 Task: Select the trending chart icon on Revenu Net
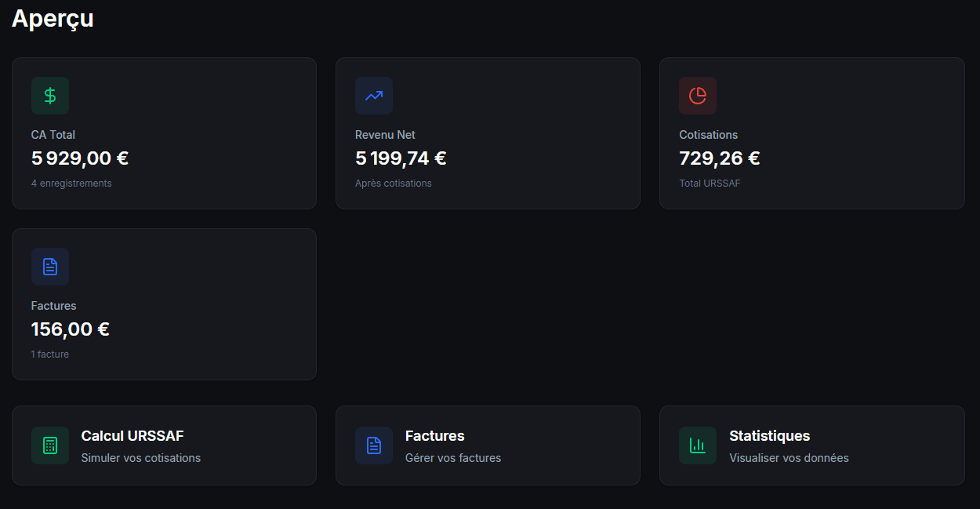tap(374, 95)
